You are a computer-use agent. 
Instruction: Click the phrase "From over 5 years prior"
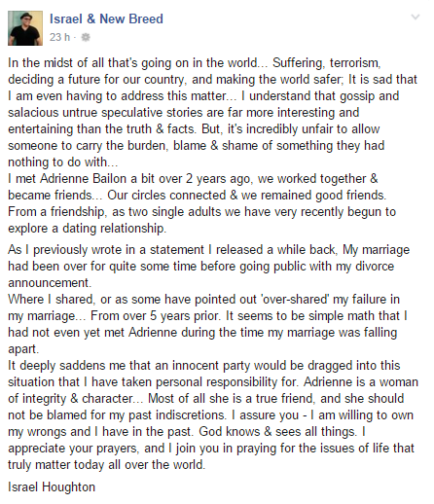tap(155, 316)
